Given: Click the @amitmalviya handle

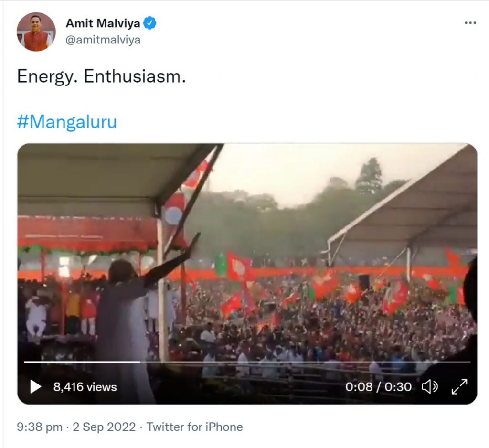Looking at the screenshot, I should tap(103, 40).
